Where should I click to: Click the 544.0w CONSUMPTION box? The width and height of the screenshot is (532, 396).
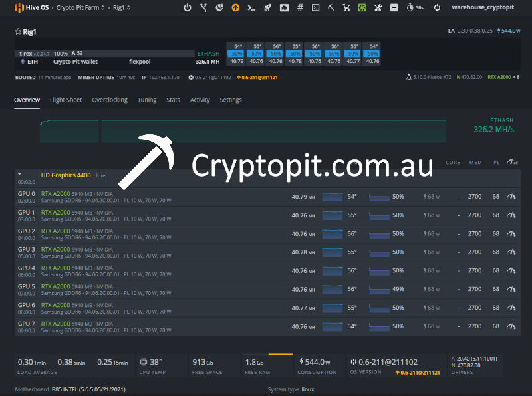pos(320,365)
